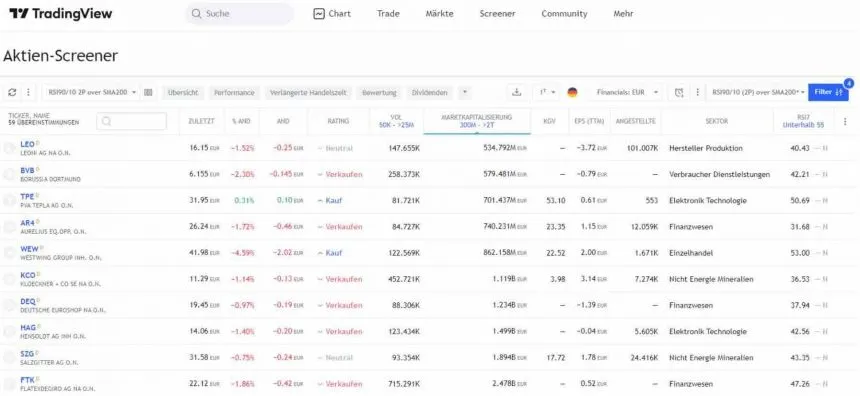860x396 pixels.
Task: Click the Einzelhandel sector cell
Action: tap(691, 253)
